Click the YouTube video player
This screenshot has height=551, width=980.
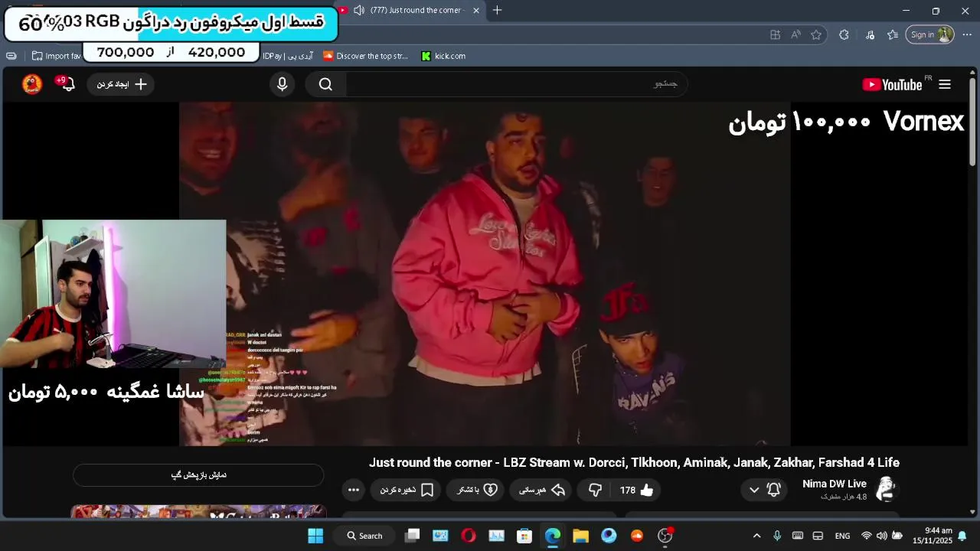tap(485, 274)
